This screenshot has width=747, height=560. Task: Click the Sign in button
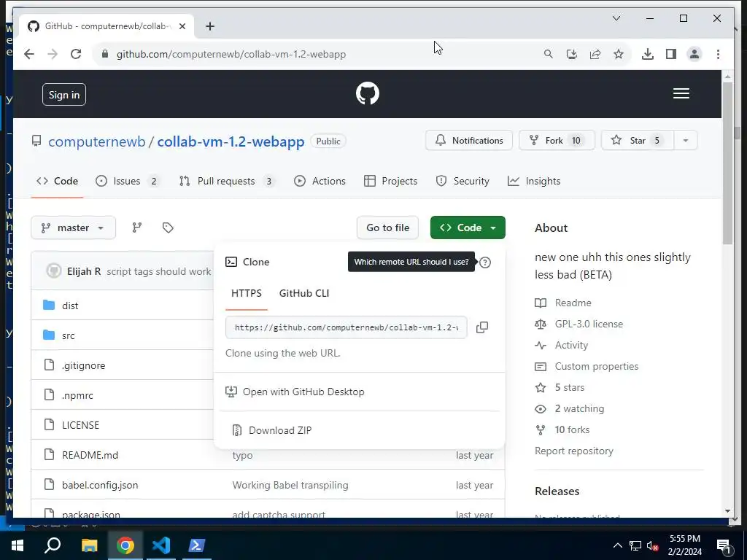point(64,95)
